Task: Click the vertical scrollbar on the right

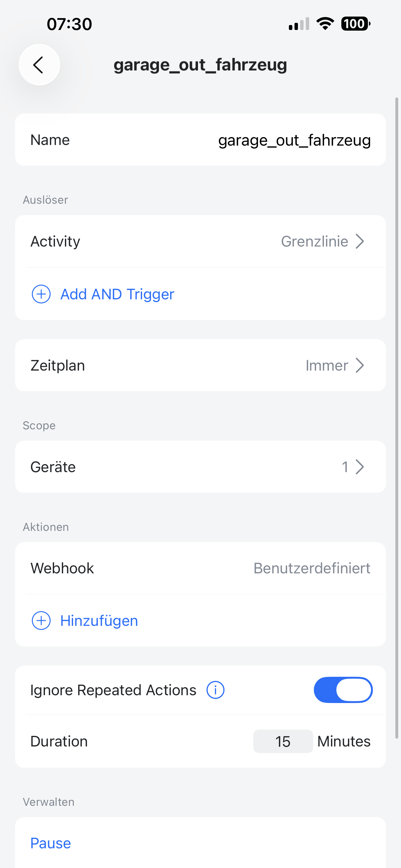Action: click(397, 418)
